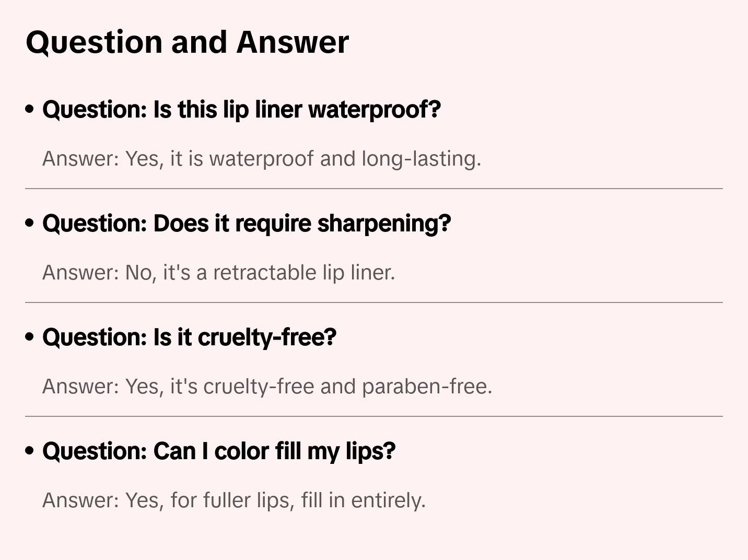Click the bullet before the cruelty-free question
This screenshot has height=560, width=748.
(30, 337)
